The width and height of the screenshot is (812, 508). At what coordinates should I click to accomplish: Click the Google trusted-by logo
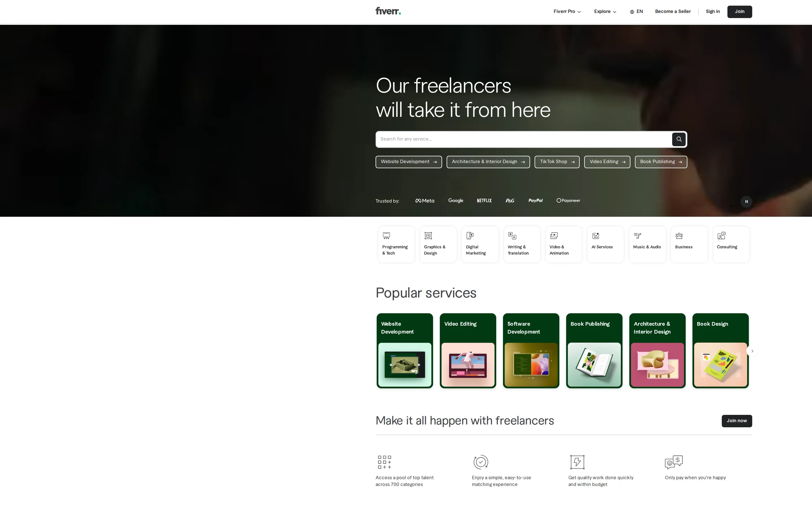tap(456, 201)
